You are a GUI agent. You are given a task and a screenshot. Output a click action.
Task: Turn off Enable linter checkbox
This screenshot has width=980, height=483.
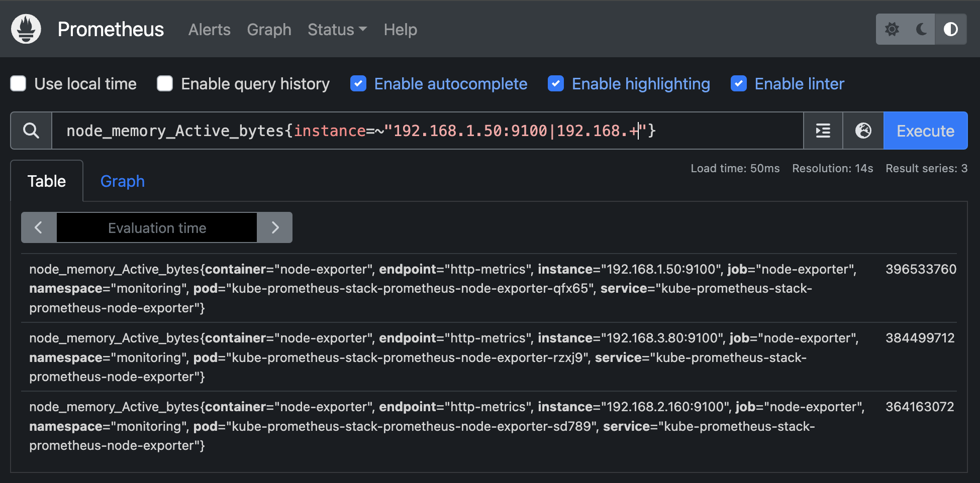click(x=739, y=83)
